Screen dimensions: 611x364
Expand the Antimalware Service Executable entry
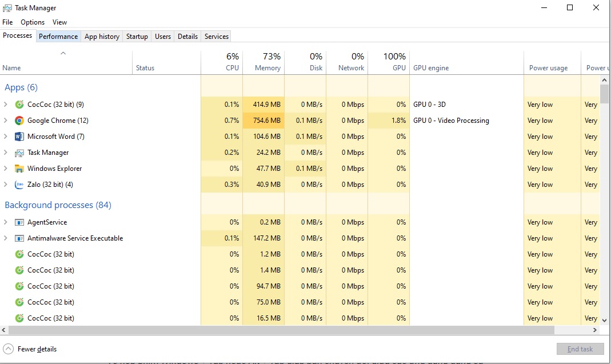tap(6, 238)
